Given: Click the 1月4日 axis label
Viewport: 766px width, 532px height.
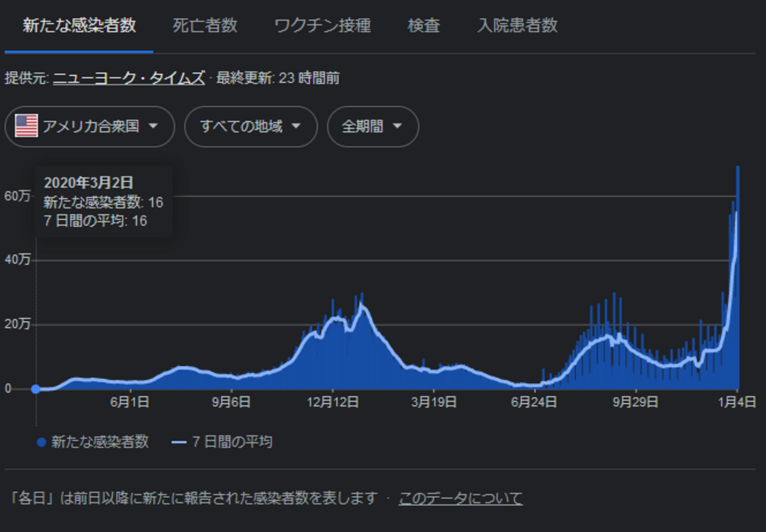Looking at the screenshot, I should (737, 402).
